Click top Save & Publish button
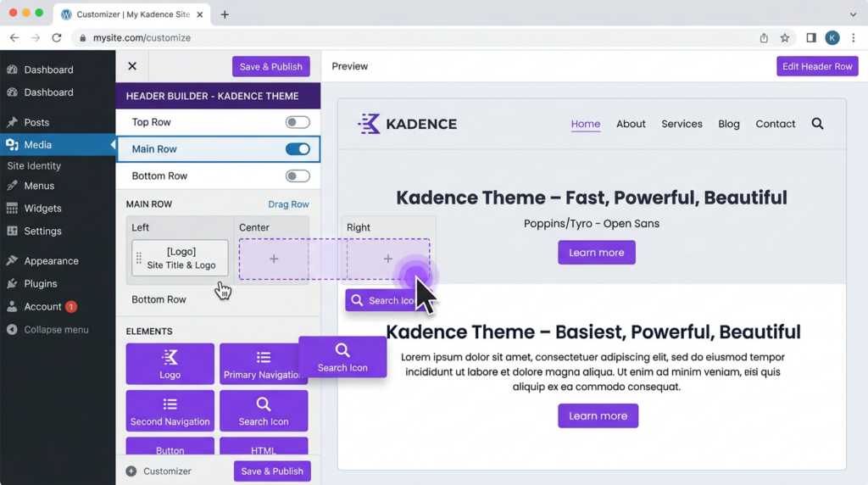Image resolution: width=868 pixels, height=485 pixels. 270,66
